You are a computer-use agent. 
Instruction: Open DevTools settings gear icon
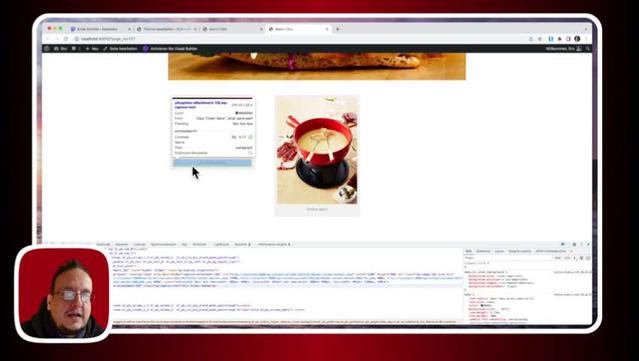tap(574, 244)
